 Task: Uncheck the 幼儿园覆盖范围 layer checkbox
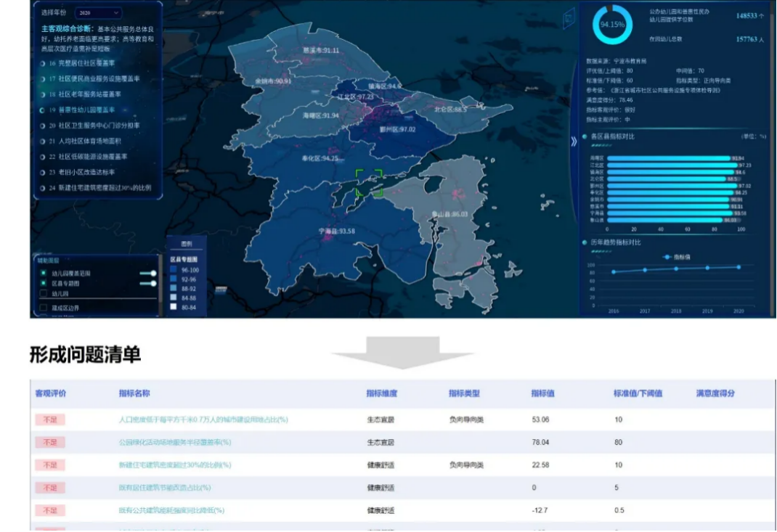[x=44, y=273]
